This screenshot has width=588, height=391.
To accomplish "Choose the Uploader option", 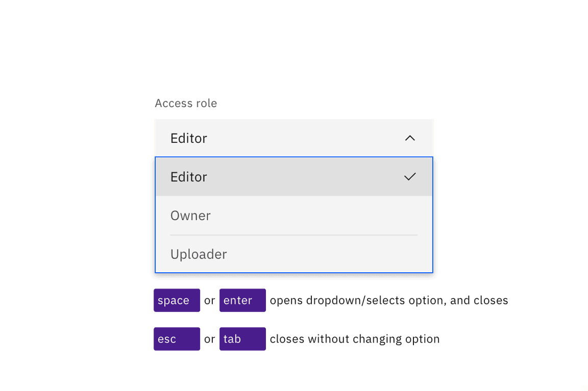I will click(293, 254).
